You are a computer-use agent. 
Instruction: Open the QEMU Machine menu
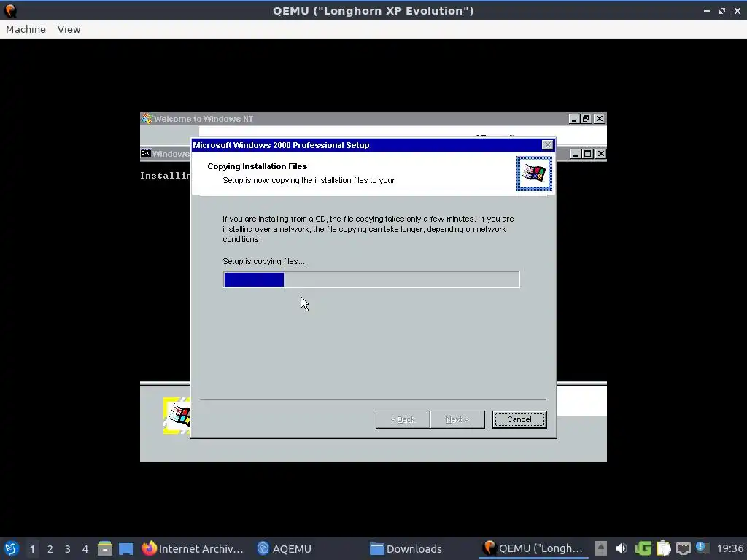(26, 29)
